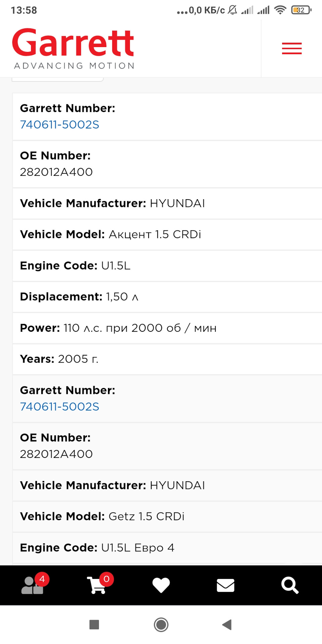Open the search magnifier icon
Image resolution: width=322 pixels, height=644 pixels.
point(289,585)
